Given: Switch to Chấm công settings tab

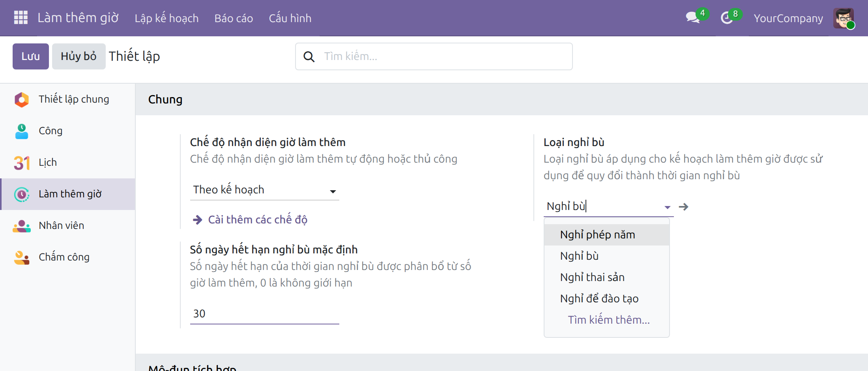Looking at the screenshot, I should coord(68,257).
